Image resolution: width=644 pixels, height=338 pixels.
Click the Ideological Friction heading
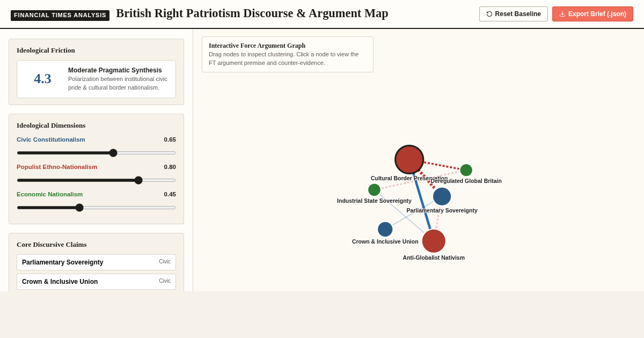[46, 50]
